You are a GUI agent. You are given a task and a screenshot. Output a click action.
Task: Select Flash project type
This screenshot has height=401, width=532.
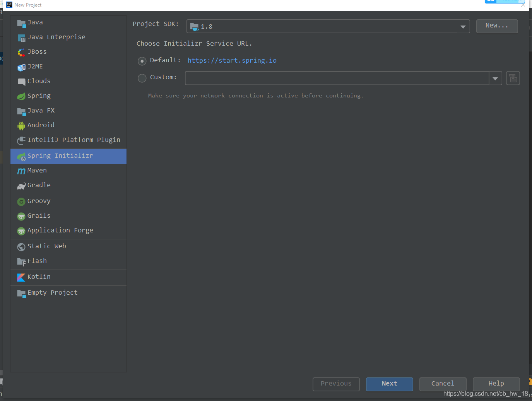tap(68, 261)
